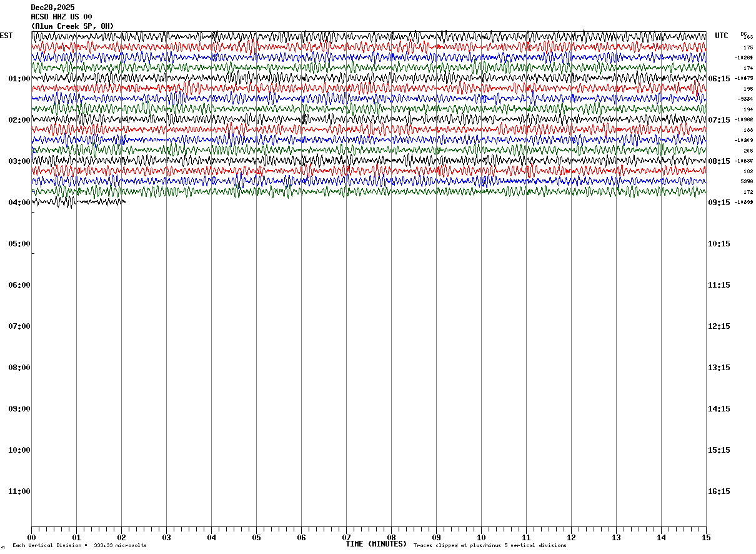Click the DC offset value 175
Image resolution: width=756 pixels, height=554 pixels.
(x=748, y=48)
